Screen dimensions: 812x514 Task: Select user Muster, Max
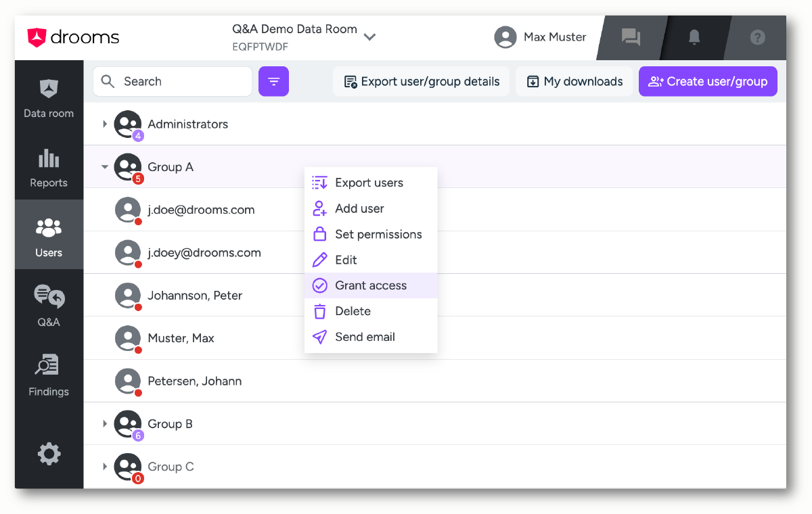[x=181, y=338]
